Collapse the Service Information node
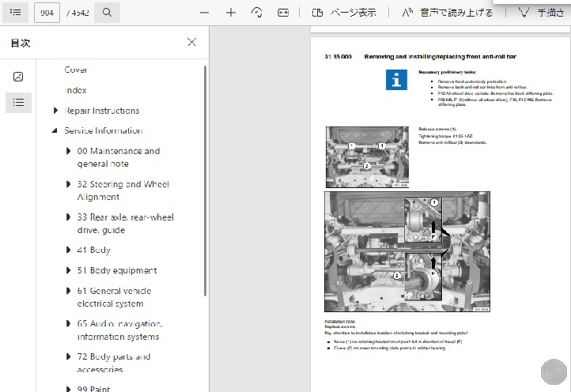 pyautogui.click(x=55, y=130)
